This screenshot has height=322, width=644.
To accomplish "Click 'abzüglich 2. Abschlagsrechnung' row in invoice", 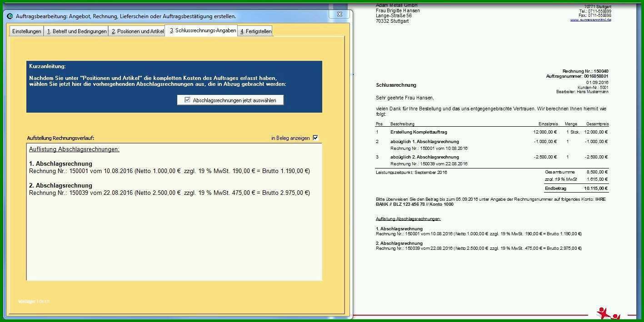I will pyautogui.click(x=424, y=157).
